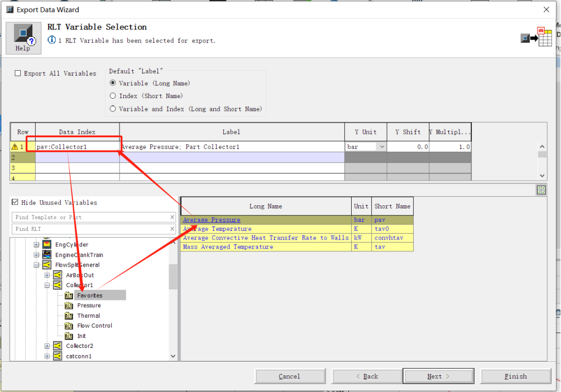Screen dimensions: 561x392
Task: Expand the EngCylinder tree node
Action: 36,245
